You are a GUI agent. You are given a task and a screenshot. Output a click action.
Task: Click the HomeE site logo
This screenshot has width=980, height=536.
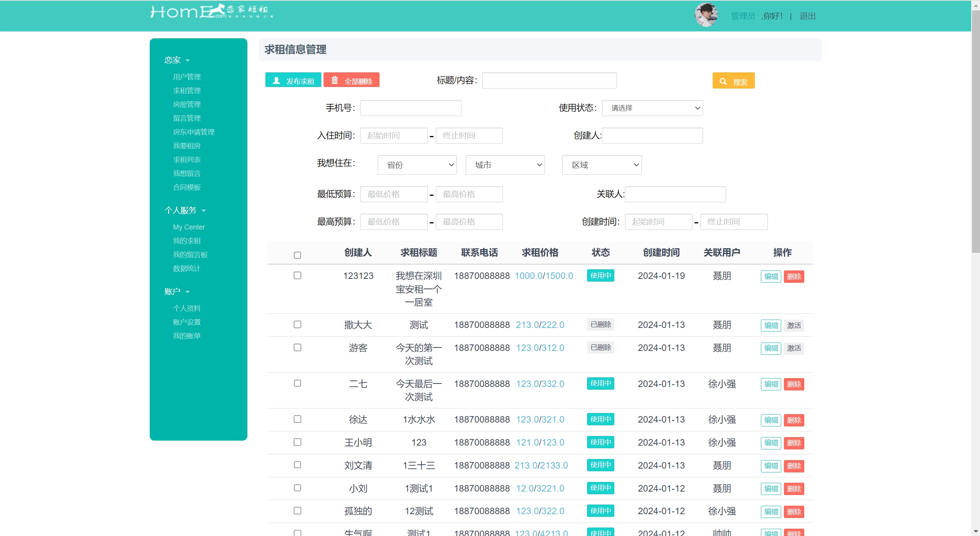point(211,11)
